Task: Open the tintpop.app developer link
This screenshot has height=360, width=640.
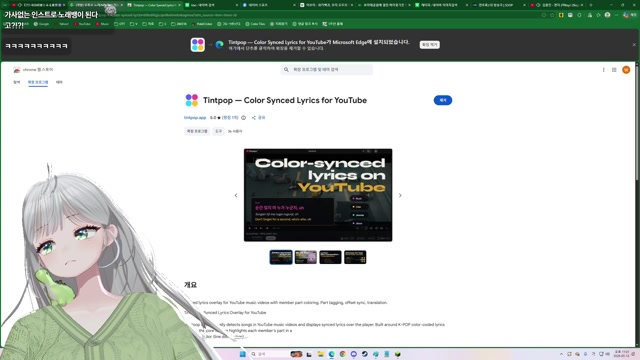Action: (195, 118)
